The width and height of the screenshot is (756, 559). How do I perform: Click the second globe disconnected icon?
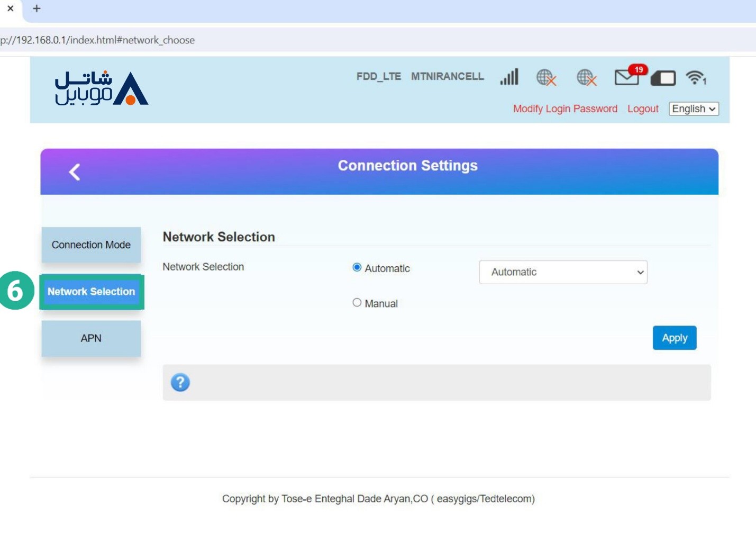click(587, 78)
